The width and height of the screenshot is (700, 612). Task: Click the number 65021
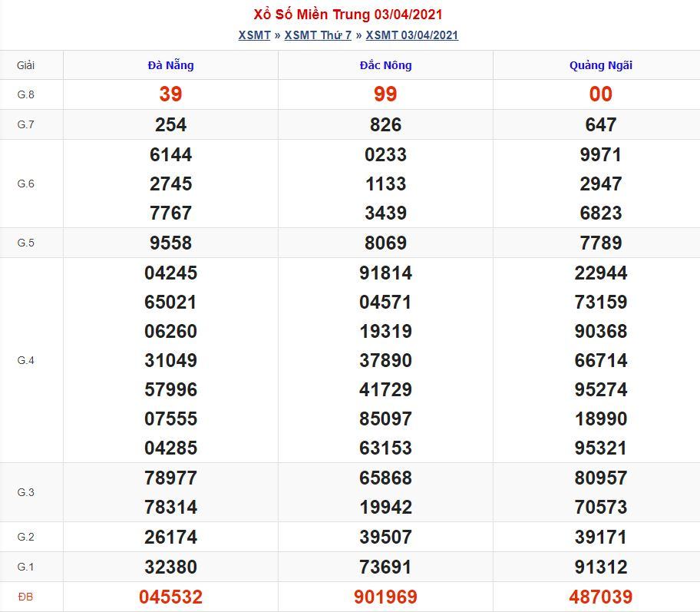pyautogui.click(x=171, y=302)
